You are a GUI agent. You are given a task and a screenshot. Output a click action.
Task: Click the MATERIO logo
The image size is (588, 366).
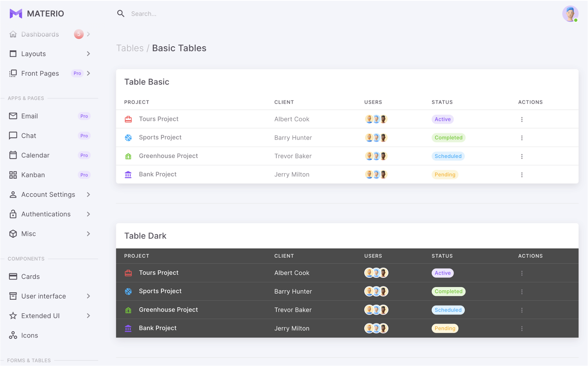coord(36,13)
